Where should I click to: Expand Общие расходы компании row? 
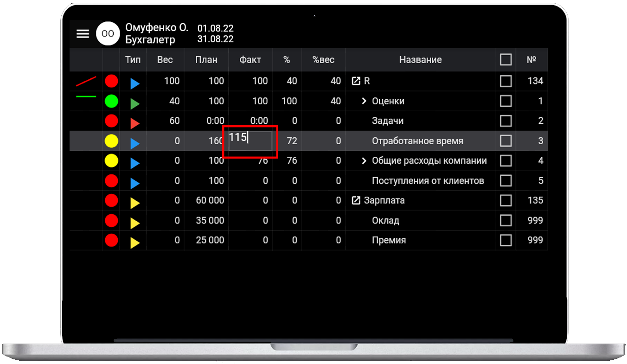pyautogui.click(x=364, y=161)
